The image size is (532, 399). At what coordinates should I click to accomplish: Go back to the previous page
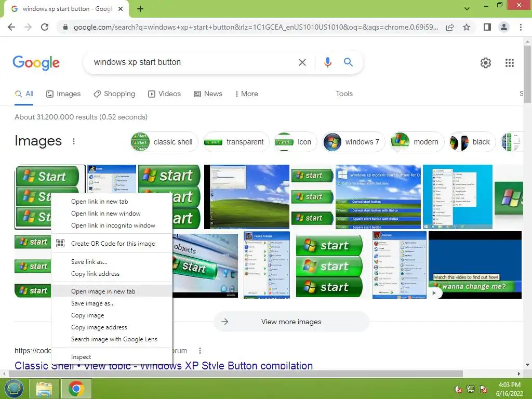(11, 27)
